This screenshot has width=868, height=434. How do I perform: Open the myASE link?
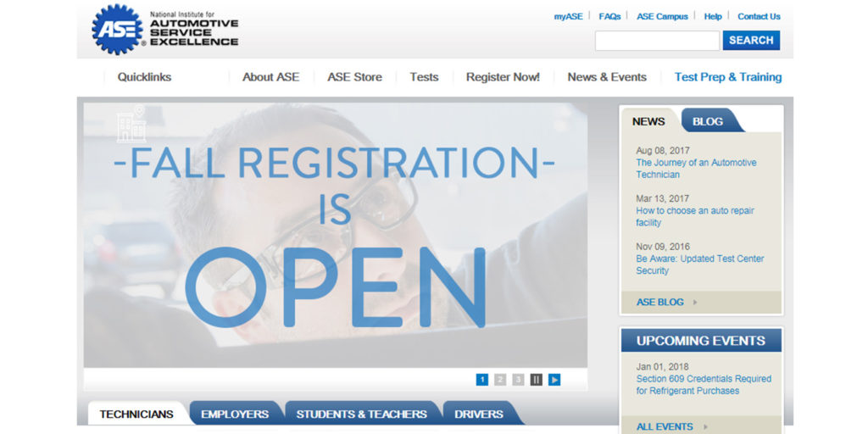tap(569, 17)
